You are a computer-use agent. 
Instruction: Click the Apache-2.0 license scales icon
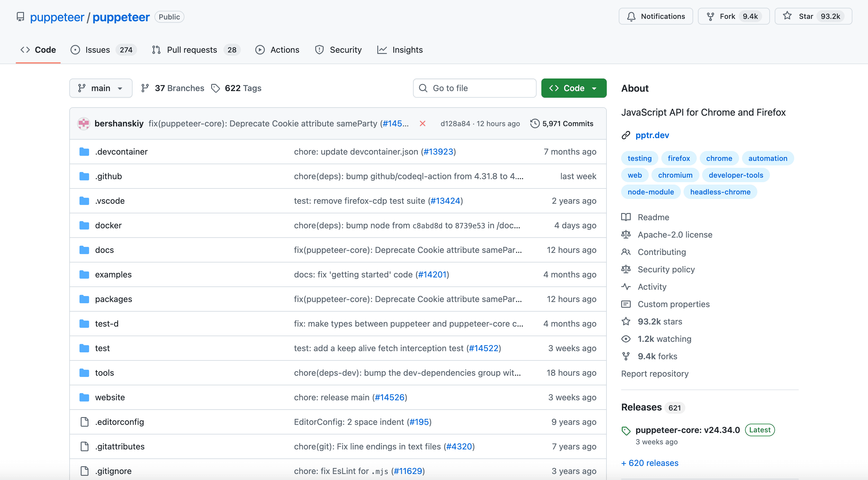pos(626,235)
